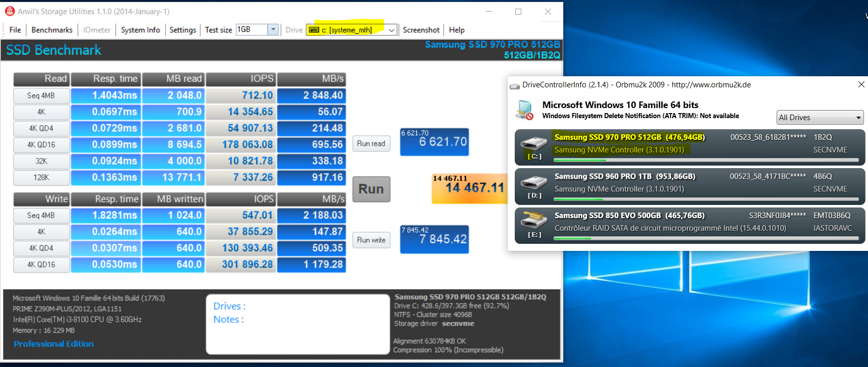Viewport: 868px width, 367px height.
Task: Click the Anvil's Storage Utilities app icon
Action: 10,11
